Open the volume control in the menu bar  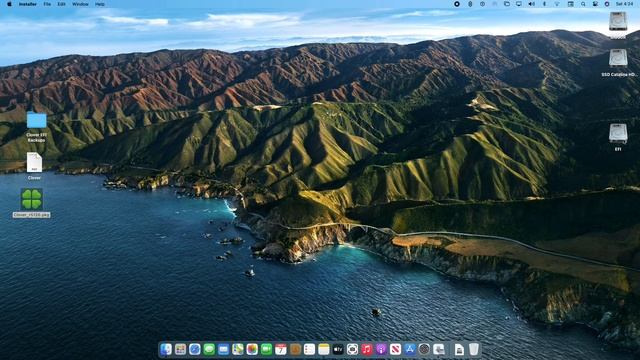point(531,4)
